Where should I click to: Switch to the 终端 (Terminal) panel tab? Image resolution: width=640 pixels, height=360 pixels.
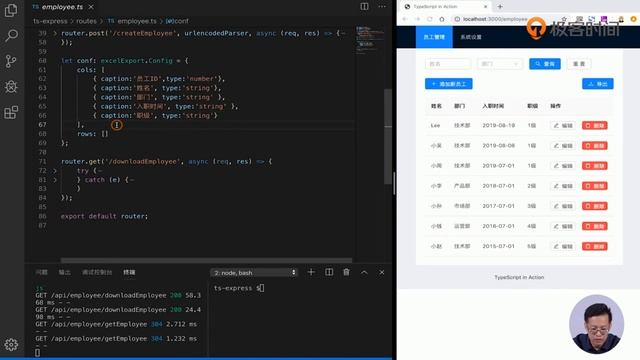129,272
